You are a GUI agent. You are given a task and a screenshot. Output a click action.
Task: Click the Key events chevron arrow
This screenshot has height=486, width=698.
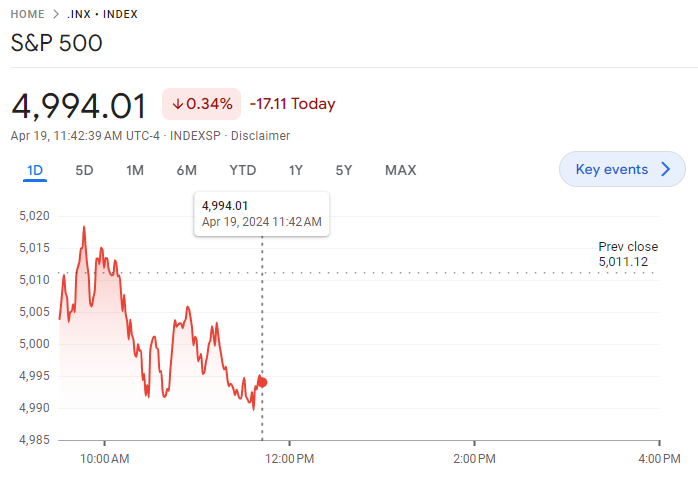pos(666,169)
